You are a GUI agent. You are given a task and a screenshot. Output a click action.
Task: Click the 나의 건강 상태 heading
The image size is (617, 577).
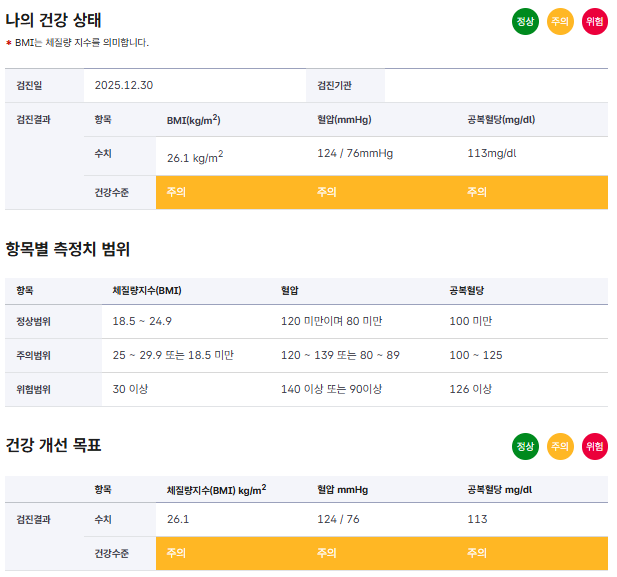[x=54, y=20]
